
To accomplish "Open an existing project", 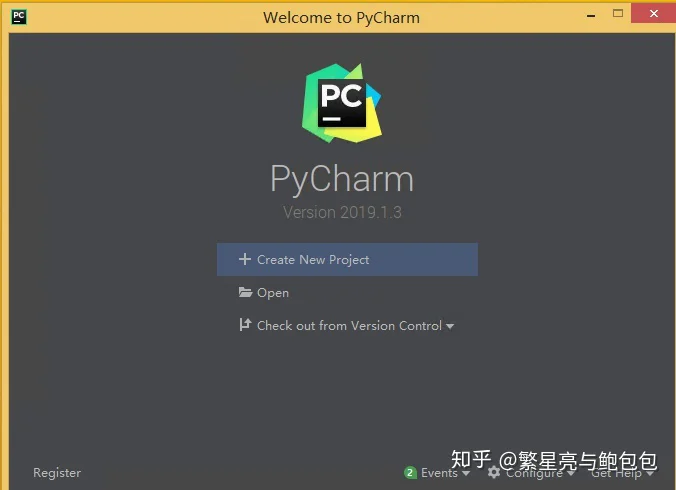I will 273,293.
